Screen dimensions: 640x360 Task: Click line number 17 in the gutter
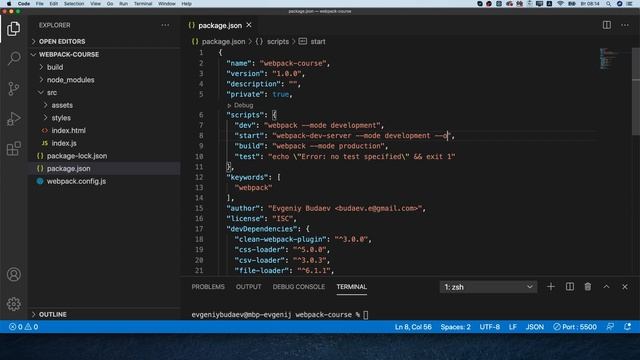tap(199, 229)
